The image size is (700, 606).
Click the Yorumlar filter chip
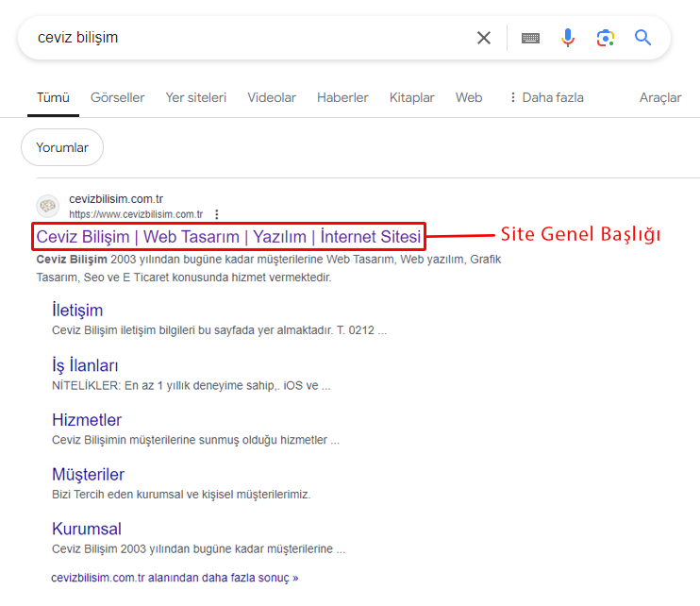62,147
